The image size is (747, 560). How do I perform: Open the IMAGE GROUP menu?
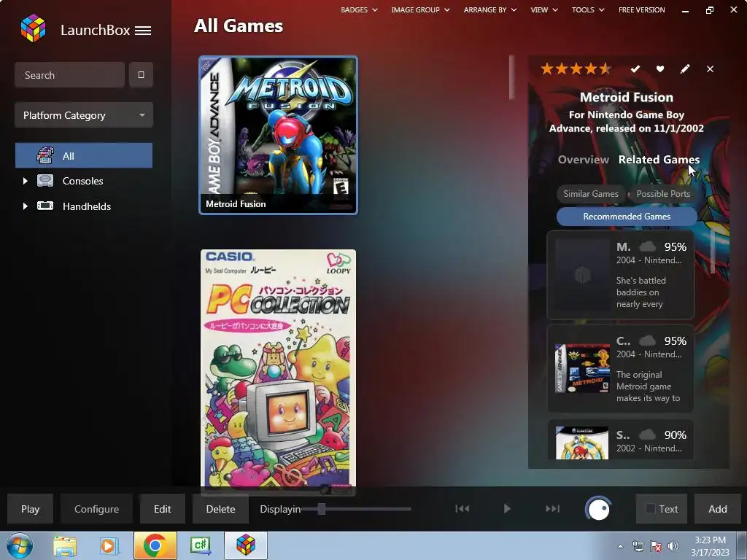click(420, 9)
